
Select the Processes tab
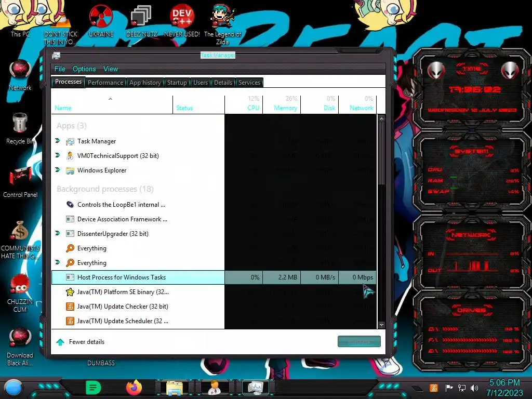click(68, 82)
